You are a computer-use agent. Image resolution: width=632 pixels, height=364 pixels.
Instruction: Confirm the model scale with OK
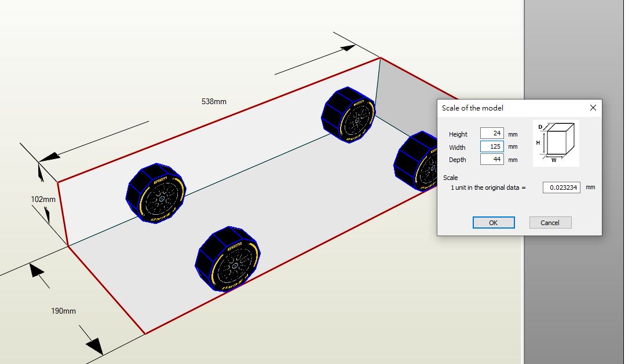(493, 223)
